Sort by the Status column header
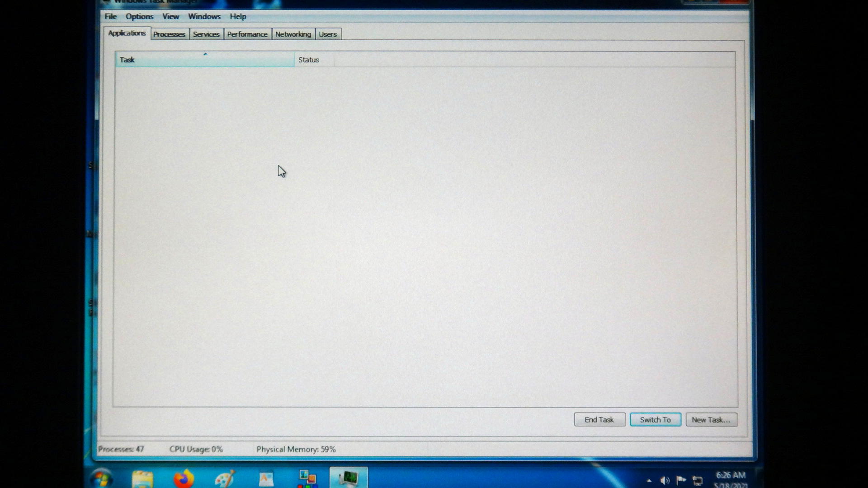The image size is (868, 488). [x=314, y=60]
